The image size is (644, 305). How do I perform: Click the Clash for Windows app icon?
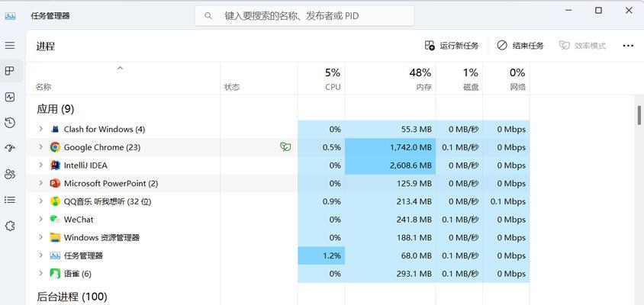tap(55, 130)
